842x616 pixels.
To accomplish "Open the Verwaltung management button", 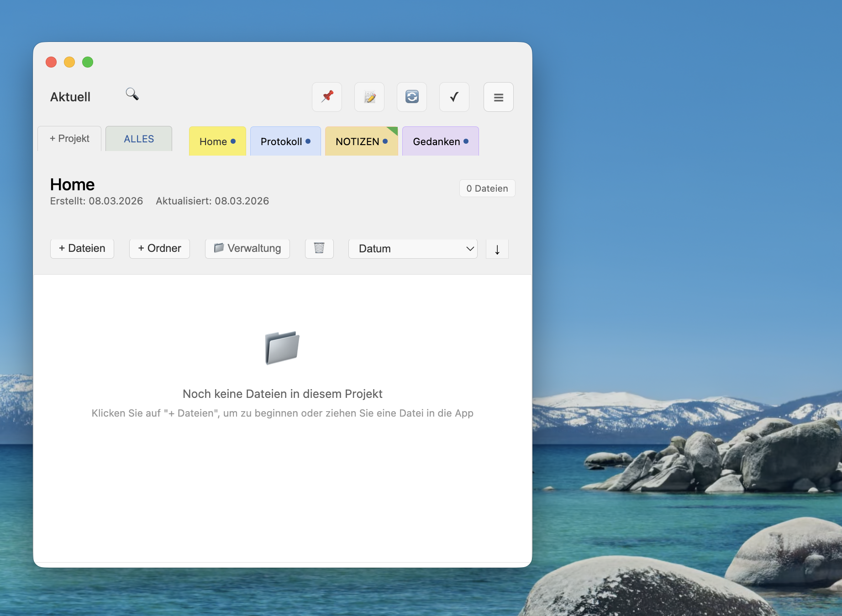I will [247, 248].
